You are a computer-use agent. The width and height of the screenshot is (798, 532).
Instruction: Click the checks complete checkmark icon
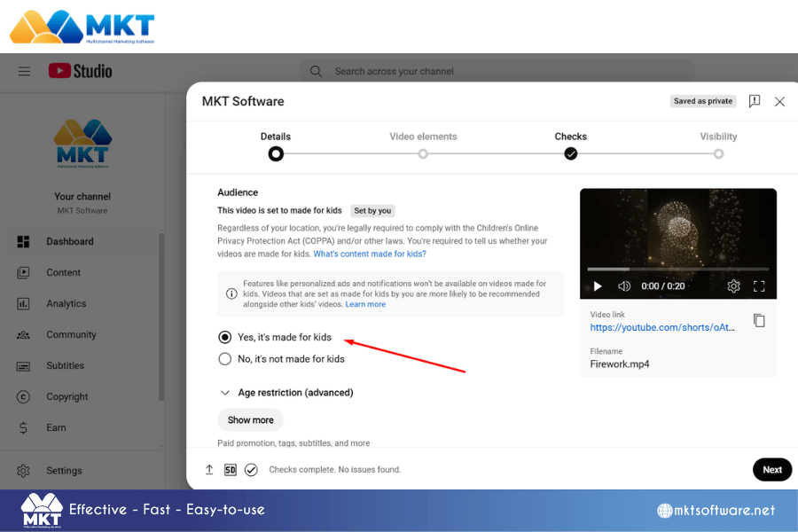pos(251,469)
